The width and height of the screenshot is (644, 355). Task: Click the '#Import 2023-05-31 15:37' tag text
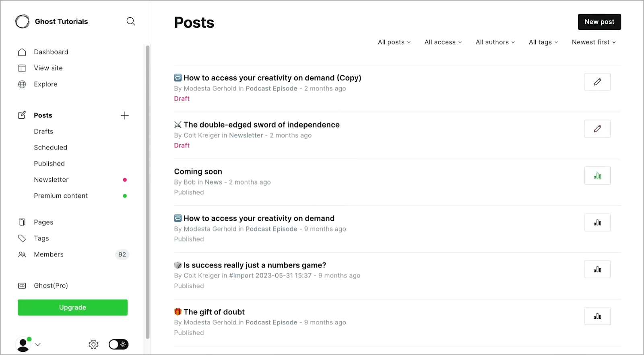(270, 276)
